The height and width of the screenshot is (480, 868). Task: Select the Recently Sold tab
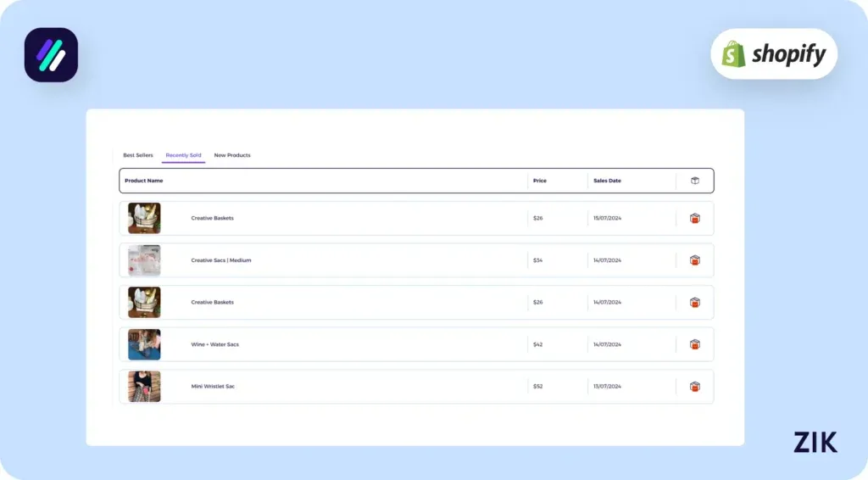click(x=183, y=156)
